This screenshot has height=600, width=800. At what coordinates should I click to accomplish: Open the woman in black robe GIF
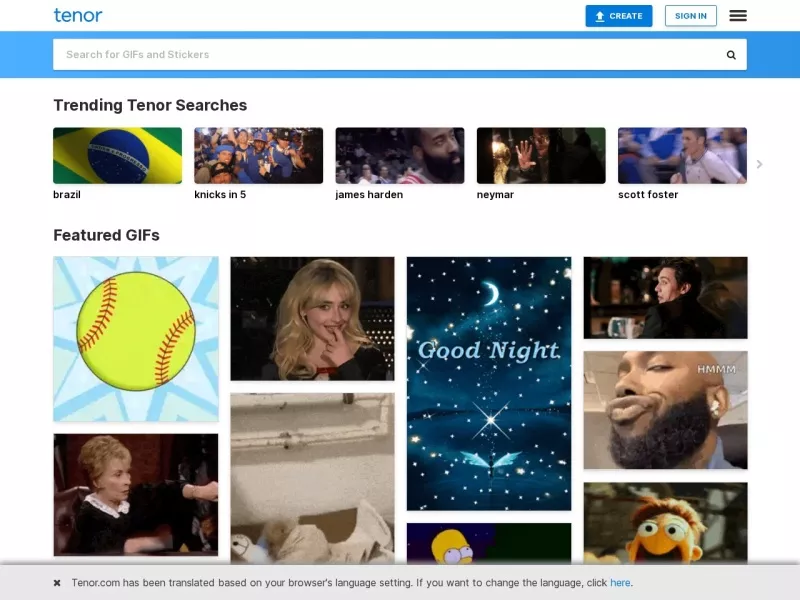(x=136, y=495)
